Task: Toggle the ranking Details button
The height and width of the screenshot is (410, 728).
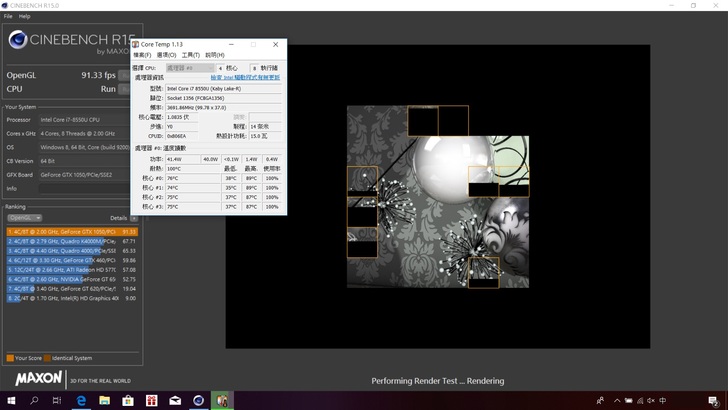Action: pyautogui.click(x=134, y=218)
